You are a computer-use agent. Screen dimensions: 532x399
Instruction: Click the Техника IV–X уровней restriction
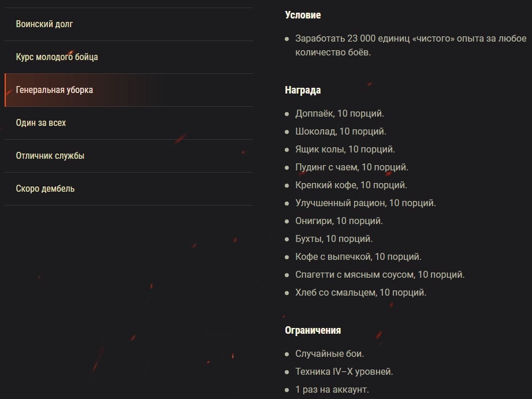click(344, 372)
